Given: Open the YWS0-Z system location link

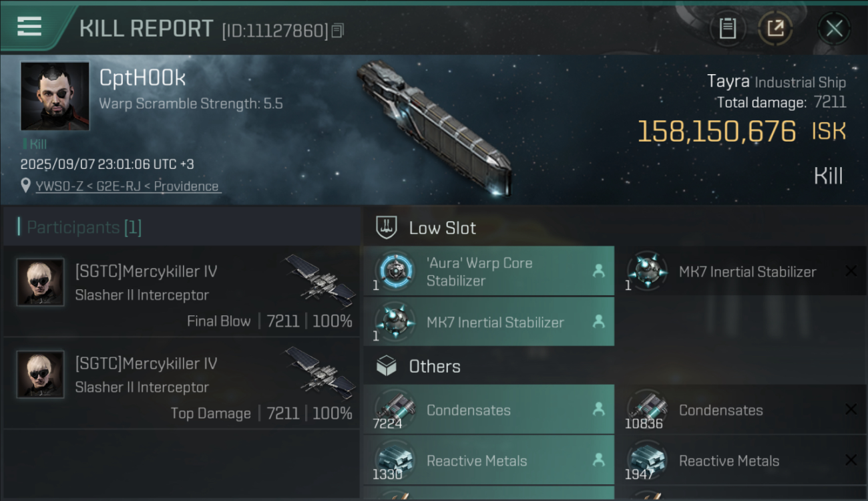Looking at the screenshot, I should (127, 186).
